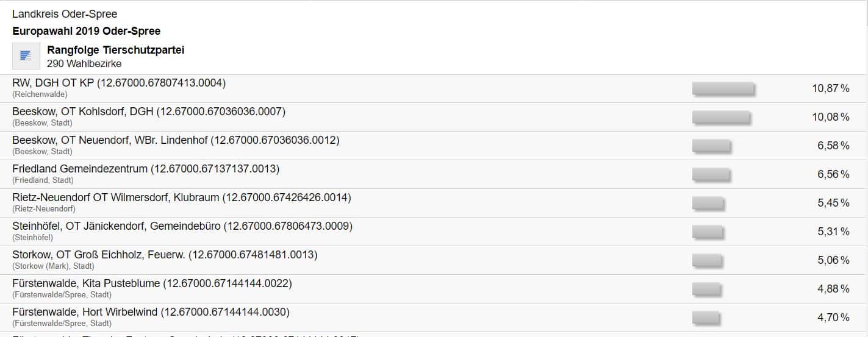This screenshot has height=337, width=868.
Task: Select the RW, DGH OT KP row
Action: coord(119,83)
